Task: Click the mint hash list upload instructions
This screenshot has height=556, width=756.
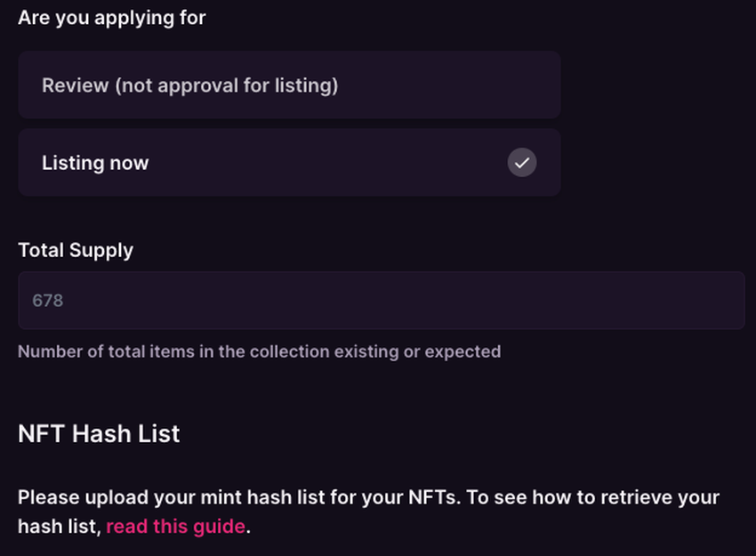Action: pos(368,497)
